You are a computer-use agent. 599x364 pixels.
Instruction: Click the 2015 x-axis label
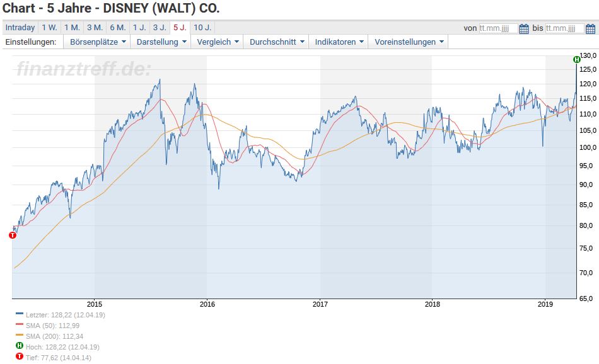coord(95,304)
